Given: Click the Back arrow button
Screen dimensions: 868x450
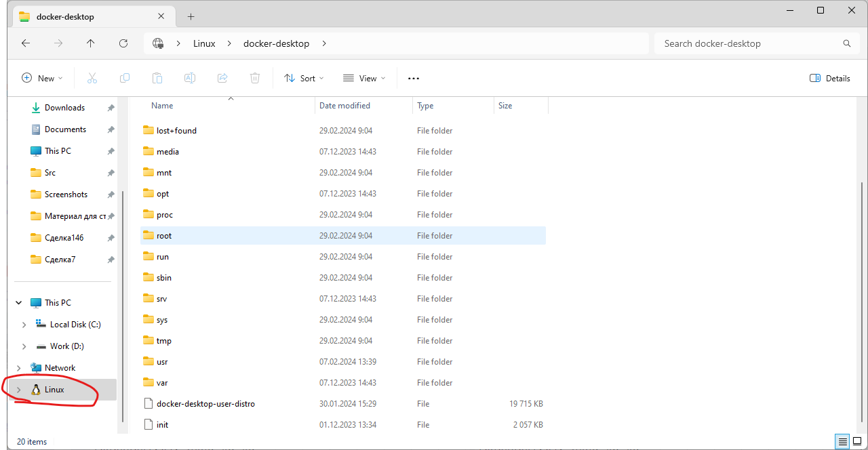Looking at the screenshot, I should 26,43.
